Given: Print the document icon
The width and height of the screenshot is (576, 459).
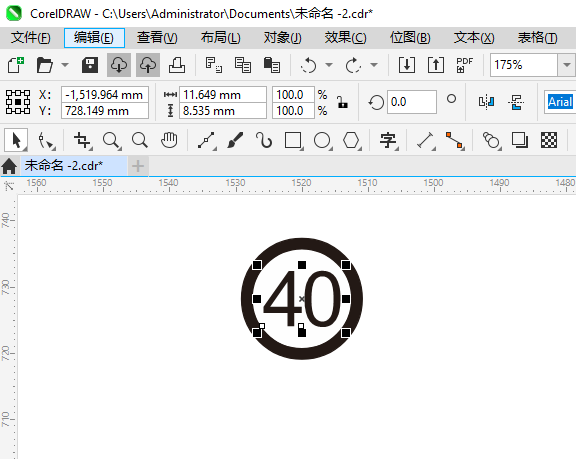Looking at the screenshot, I should click(177, 65).
